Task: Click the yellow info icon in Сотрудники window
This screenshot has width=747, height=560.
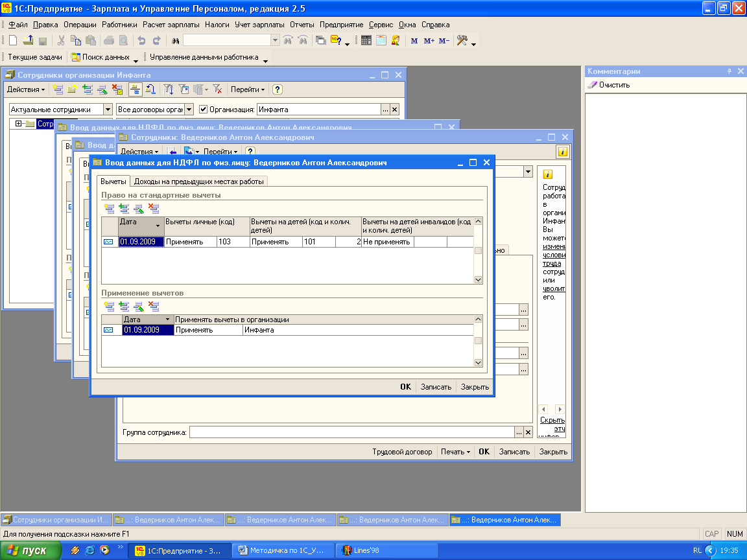Action: [x=563, y=152]
